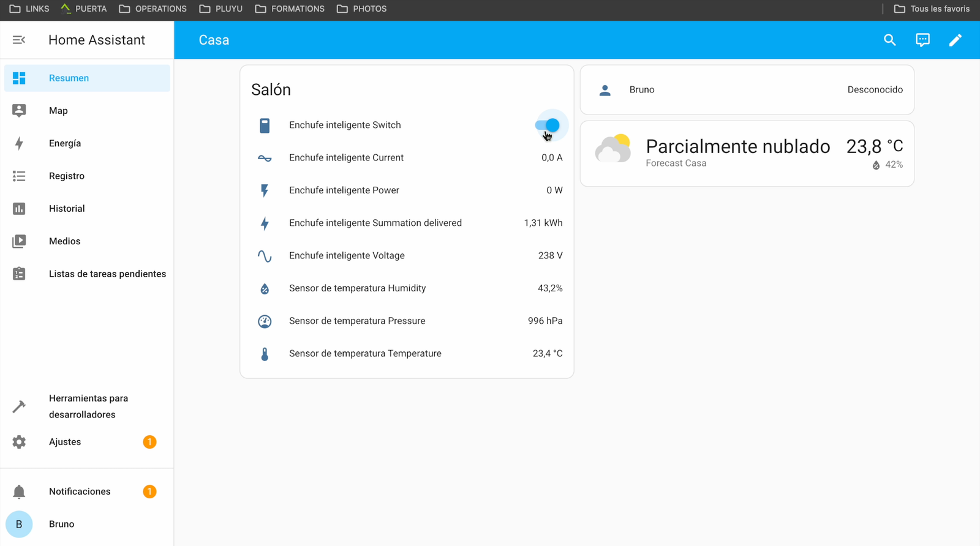This screenshot has height=546, width=980.
Task: Open the Medios page
Action: pyautogui.click(x=87, y=241)
